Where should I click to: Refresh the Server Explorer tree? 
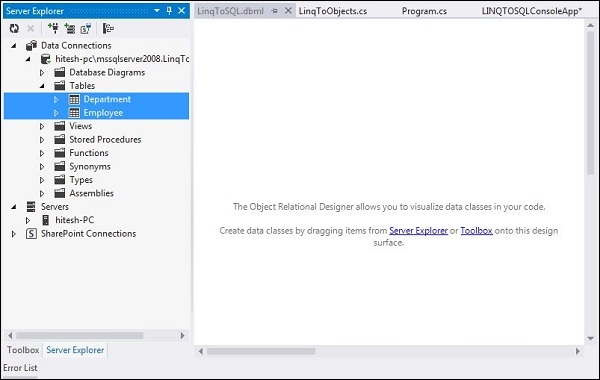point(14,28)
